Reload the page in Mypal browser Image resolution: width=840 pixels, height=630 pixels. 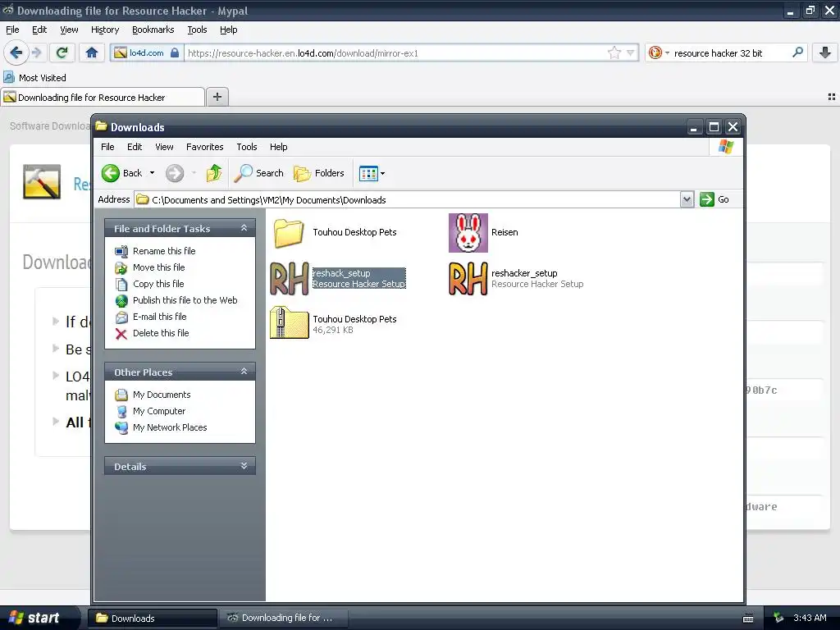pyautogui.click(x=62, y=52)
